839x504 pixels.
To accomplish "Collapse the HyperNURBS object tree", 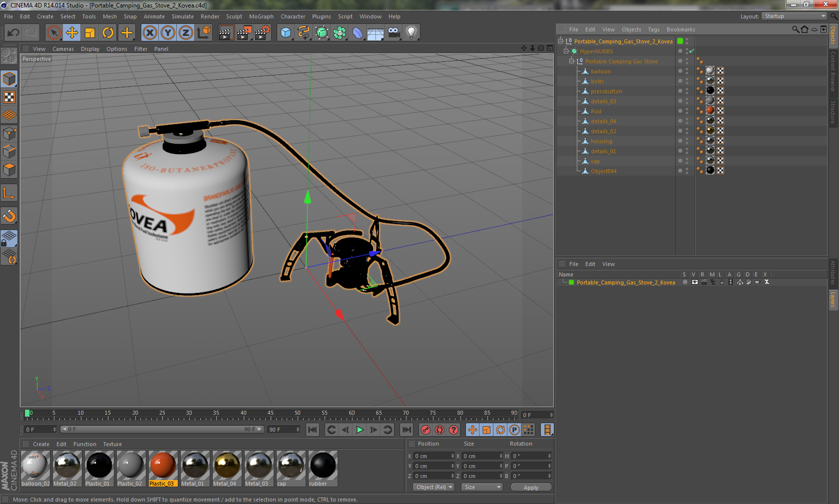I will [x=566, y=51].
